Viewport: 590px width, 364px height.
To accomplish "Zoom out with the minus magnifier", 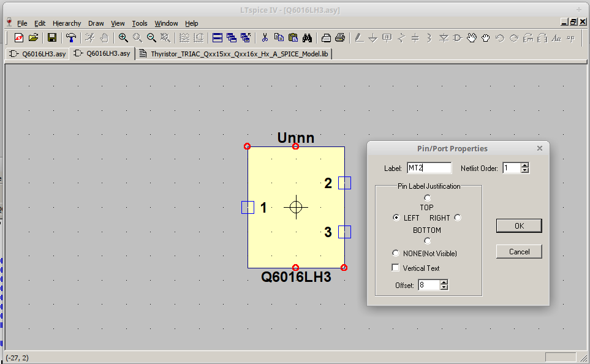I will pos(151,38).
